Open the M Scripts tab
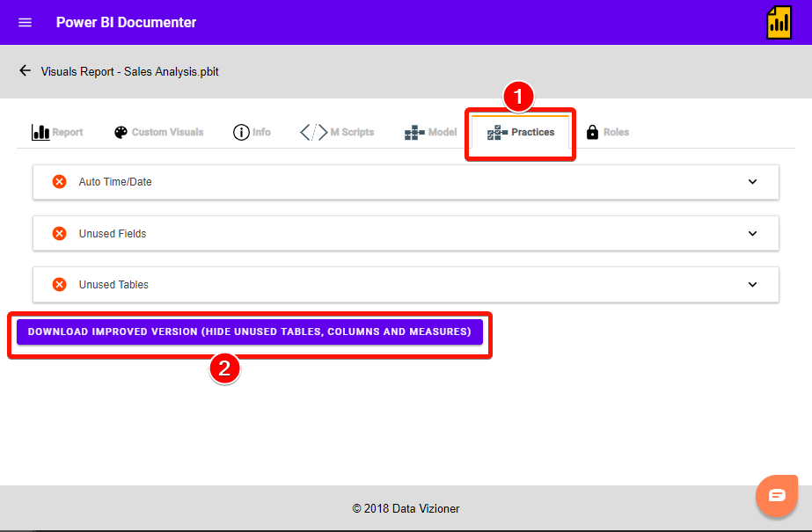The width and height of the screenshot is (812, 532). (337, 132)
